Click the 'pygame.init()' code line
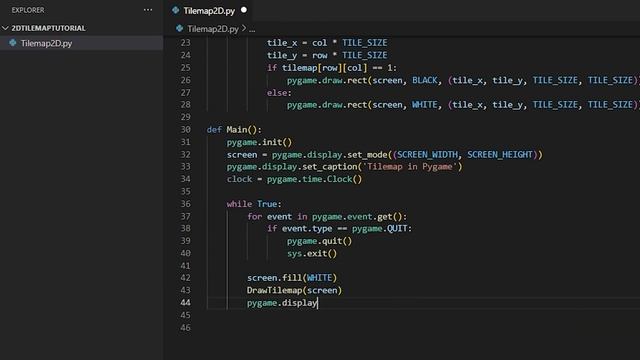Screen dimensions: 640x360 (x=259, y=142)
